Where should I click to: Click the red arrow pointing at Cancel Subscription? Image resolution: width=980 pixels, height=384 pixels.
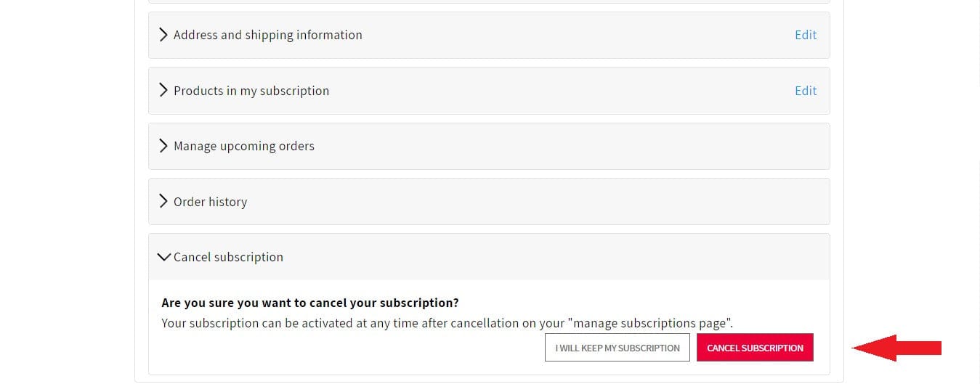pos(896,348)
